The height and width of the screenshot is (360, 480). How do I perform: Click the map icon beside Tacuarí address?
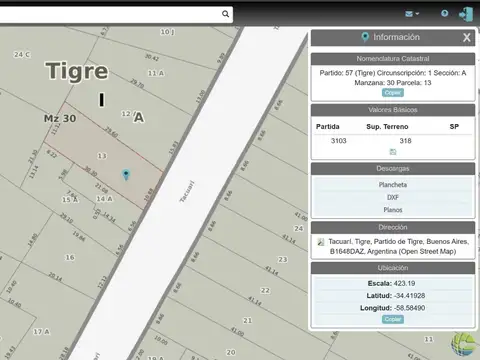321,242
